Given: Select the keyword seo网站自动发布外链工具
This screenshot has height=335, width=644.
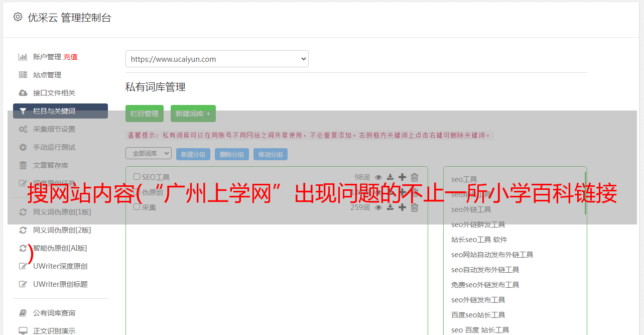Looking at the screenshot, I should click(492, 255).
